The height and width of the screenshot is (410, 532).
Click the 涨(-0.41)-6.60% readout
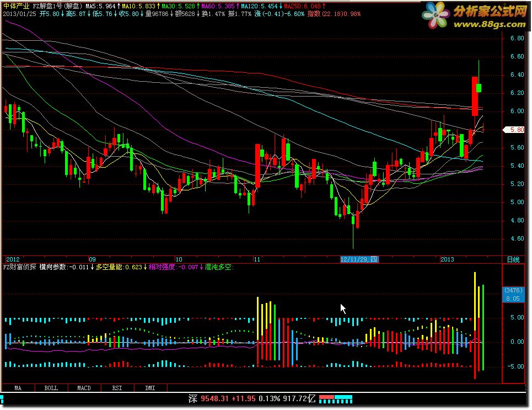point(279,14)
